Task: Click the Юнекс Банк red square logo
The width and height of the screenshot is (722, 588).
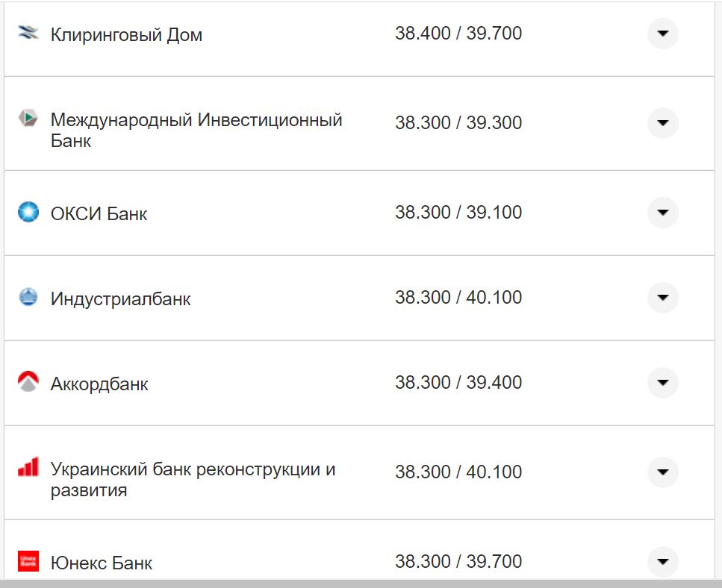Action: [27, 560]
